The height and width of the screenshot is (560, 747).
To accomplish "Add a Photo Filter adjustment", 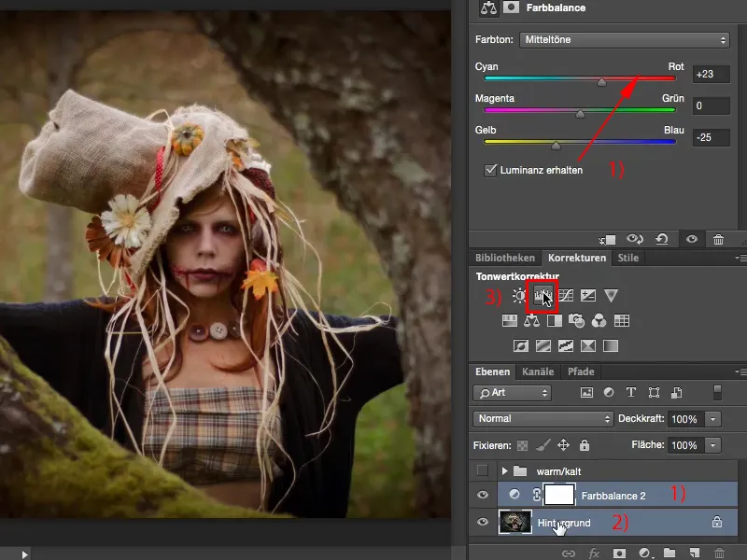I will pos(576,320).
